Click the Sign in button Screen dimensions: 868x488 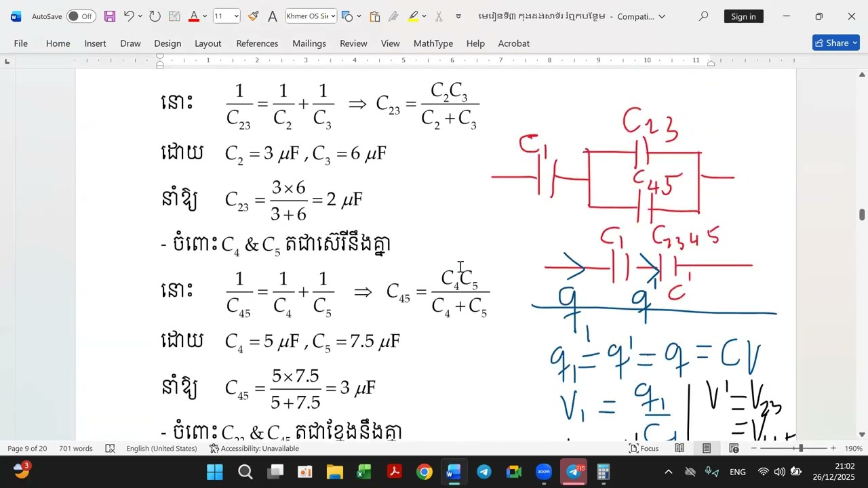click(743, 16)
